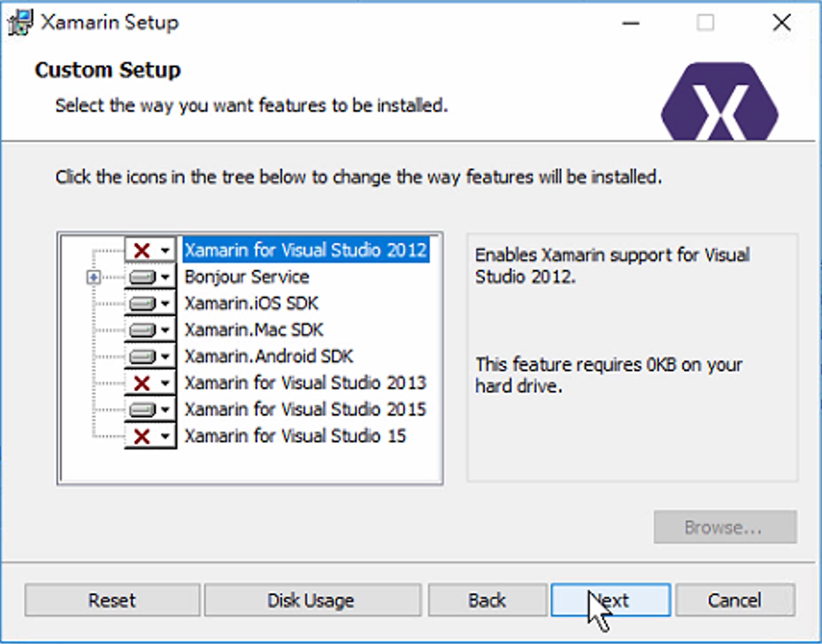Select Xamarin for Visual Studio 2013 row
This screenshot has width=822, height=644.
pyautogui.click(x=305, y=384)
